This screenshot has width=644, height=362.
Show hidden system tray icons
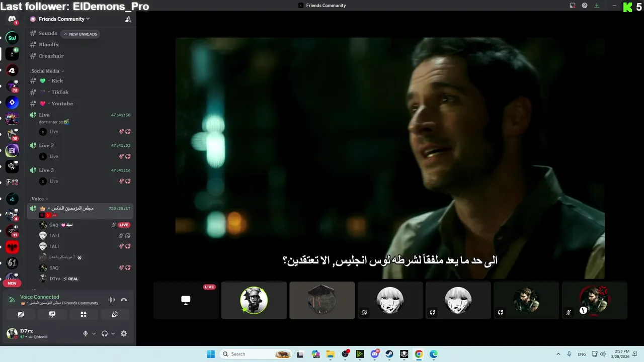[x=558, y=354]
